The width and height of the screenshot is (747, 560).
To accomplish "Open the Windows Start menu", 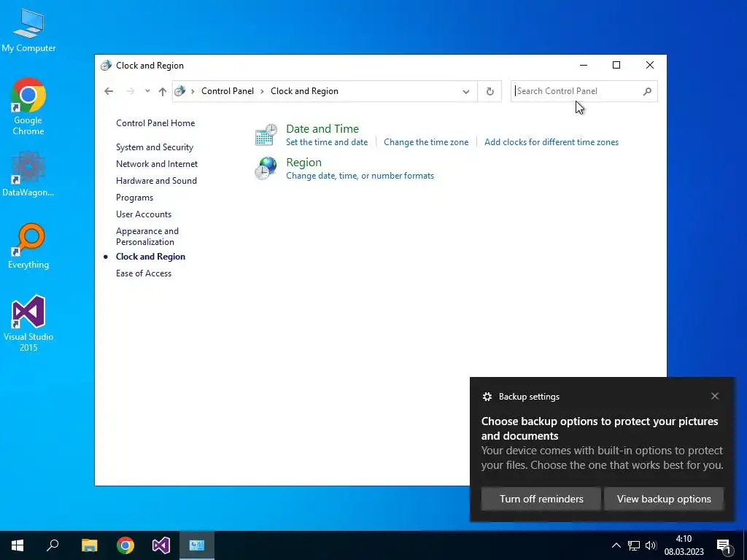I will pyautogui.click(x=18, y=545).
